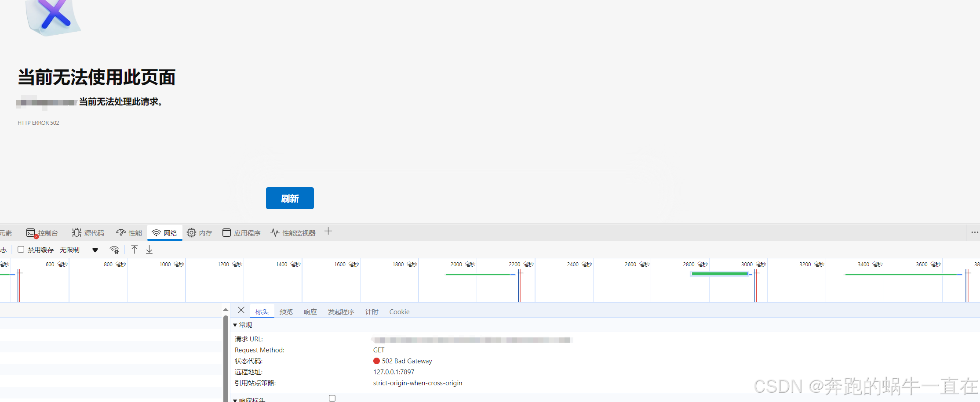Import HAR file via upload icon

click(x=135, y=250)
